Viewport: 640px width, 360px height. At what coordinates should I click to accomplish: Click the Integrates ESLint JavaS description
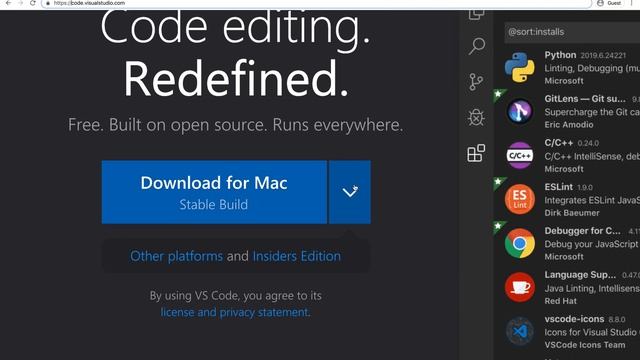(x=592, y=200)
